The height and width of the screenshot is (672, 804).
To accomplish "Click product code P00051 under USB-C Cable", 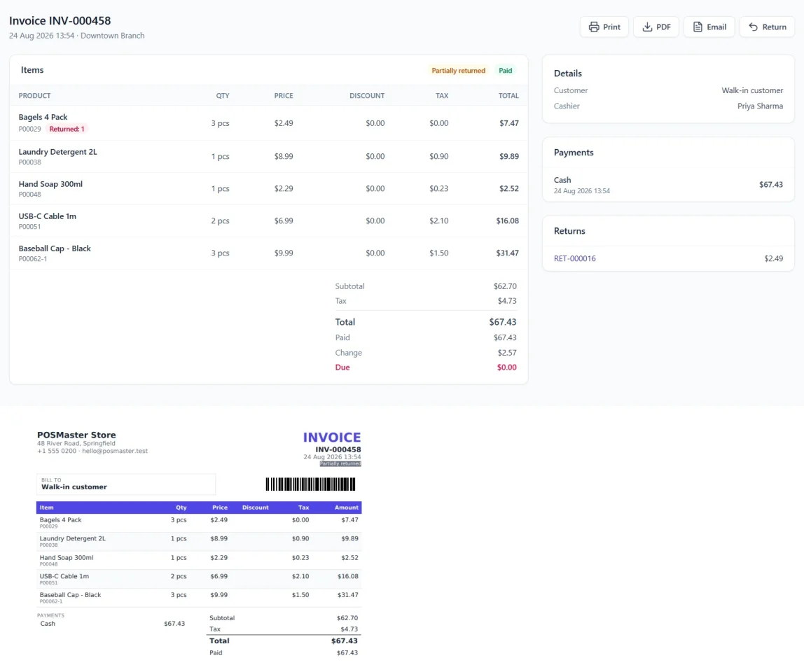I will pyautogui.click(x=29, y=227).
